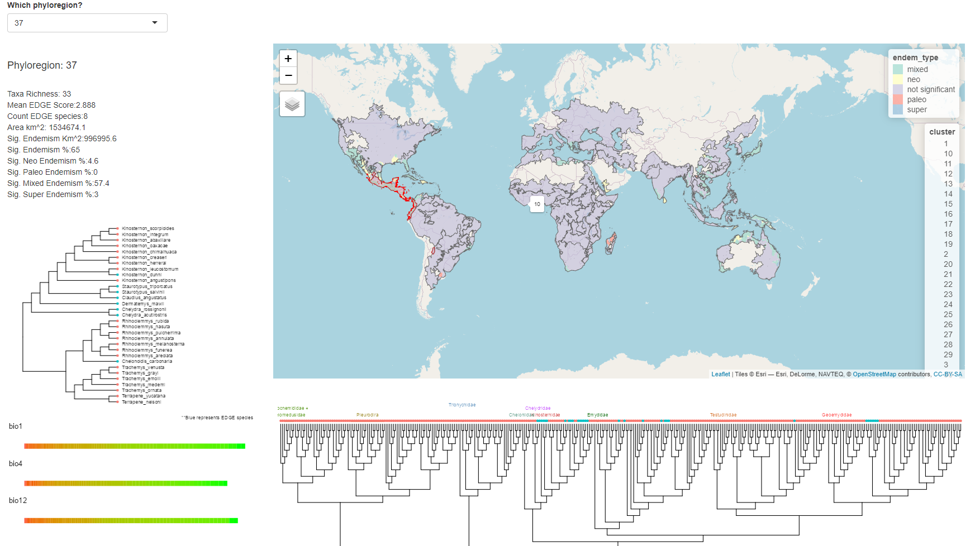Open the map layers control
The width and height of the screenshot is (980, 546).
[x=292, y=104]
